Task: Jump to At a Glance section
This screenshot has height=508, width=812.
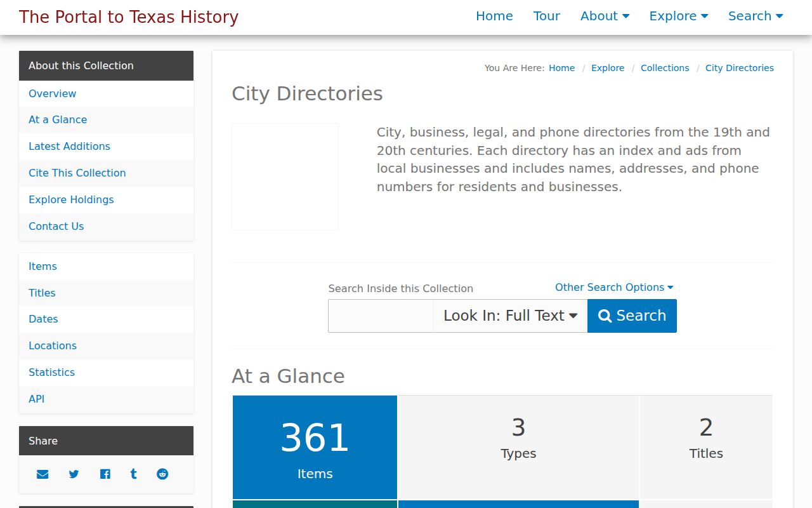Action: [106, 120]
